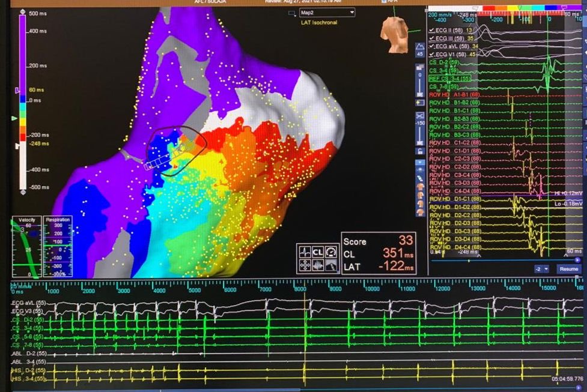Image resolution: width=587 pixels, height=392 pixels.
Task: Click the -248 ms lower color-bar handle
Action: click(17, 145)
